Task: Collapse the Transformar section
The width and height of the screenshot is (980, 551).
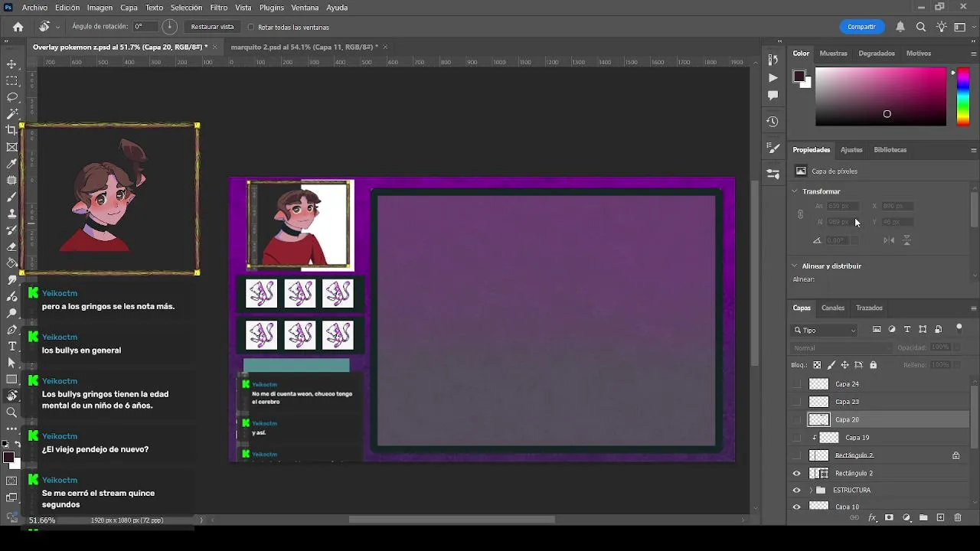Action: click(x=795, y=191)
